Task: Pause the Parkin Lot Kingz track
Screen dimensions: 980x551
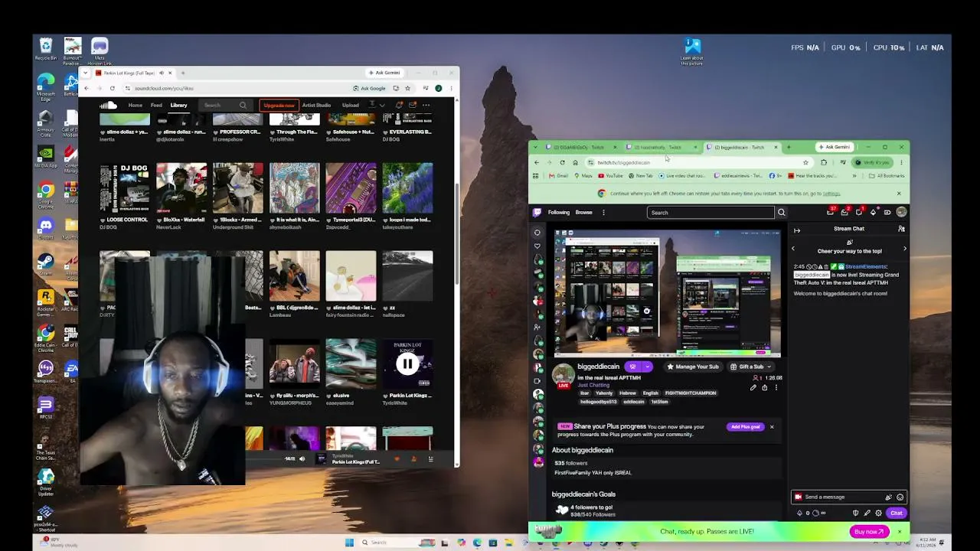Action: click(x=407, y=364)
